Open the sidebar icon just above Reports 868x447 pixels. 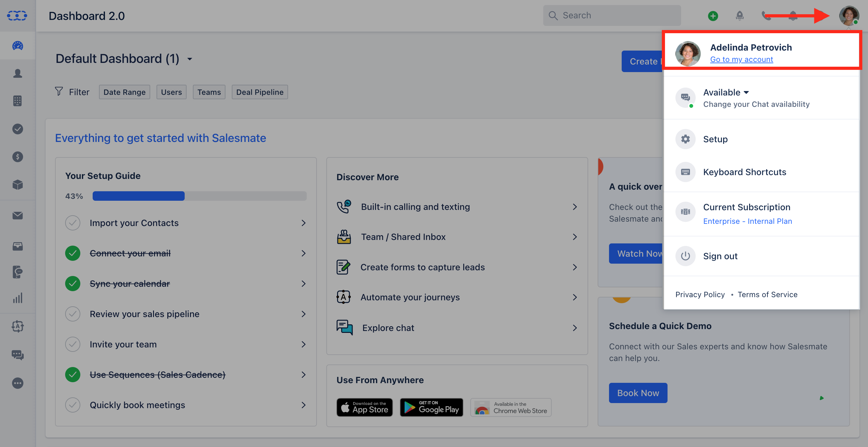[17, 272]
